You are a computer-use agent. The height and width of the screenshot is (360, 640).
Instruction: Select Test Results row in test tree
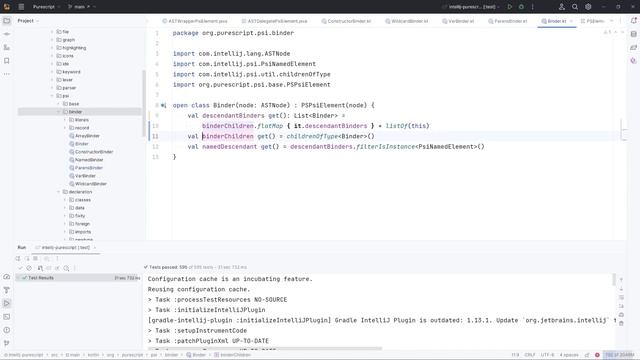78,278
